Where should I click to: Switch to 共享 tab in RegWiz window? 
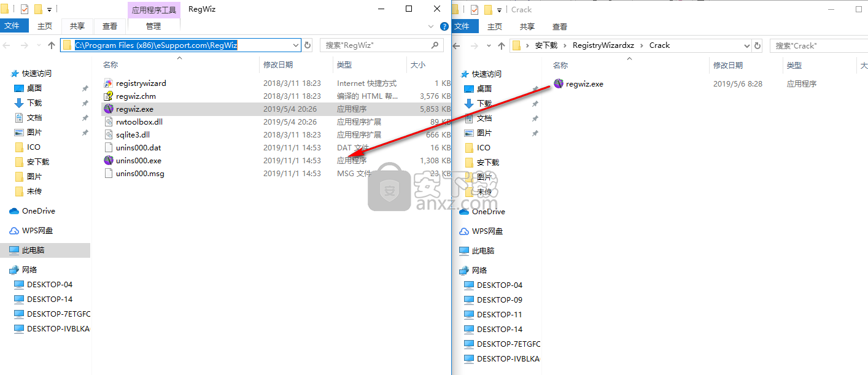pyautogui.click(x=77, y=26)
